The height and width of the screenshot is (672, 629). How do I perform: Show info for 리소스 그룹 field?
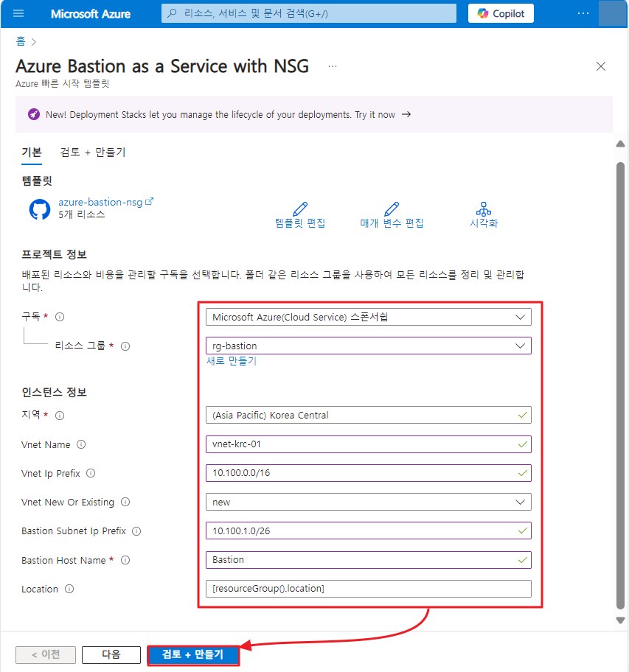(x=125, y=346)
